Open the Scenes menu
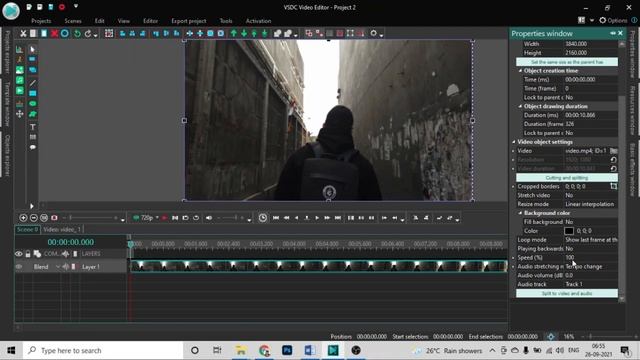 pyautogui.click(x=73, y=21)
